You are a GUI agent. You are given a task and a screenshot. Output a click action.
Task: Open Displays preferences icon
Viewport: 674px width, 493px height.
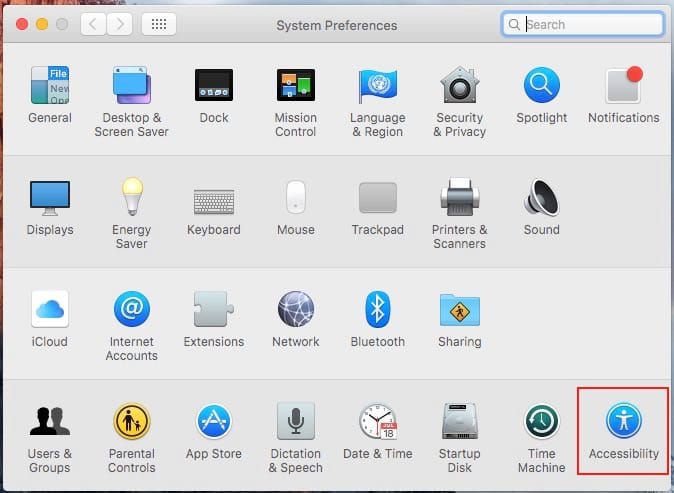[50, 198]
